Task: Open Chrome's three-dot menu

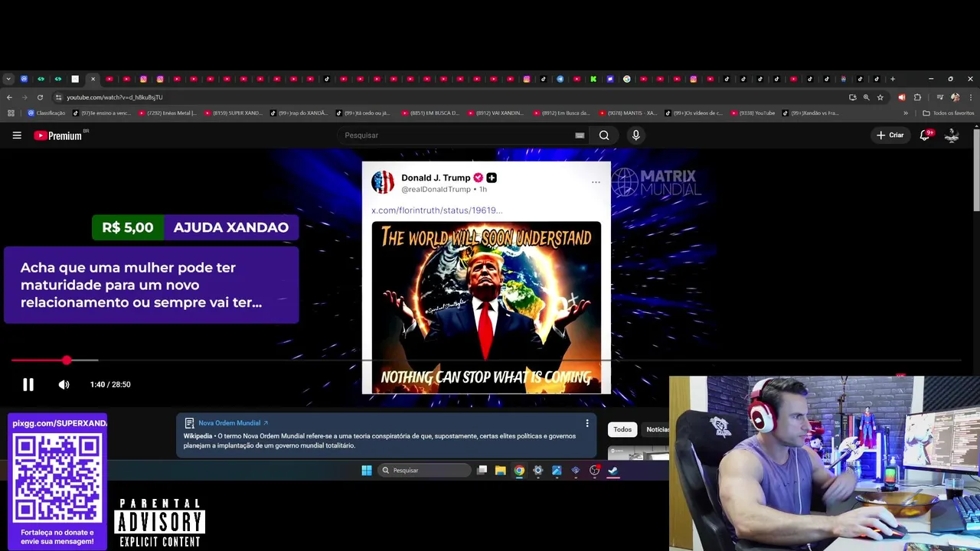Action: [x=970, y=97]
